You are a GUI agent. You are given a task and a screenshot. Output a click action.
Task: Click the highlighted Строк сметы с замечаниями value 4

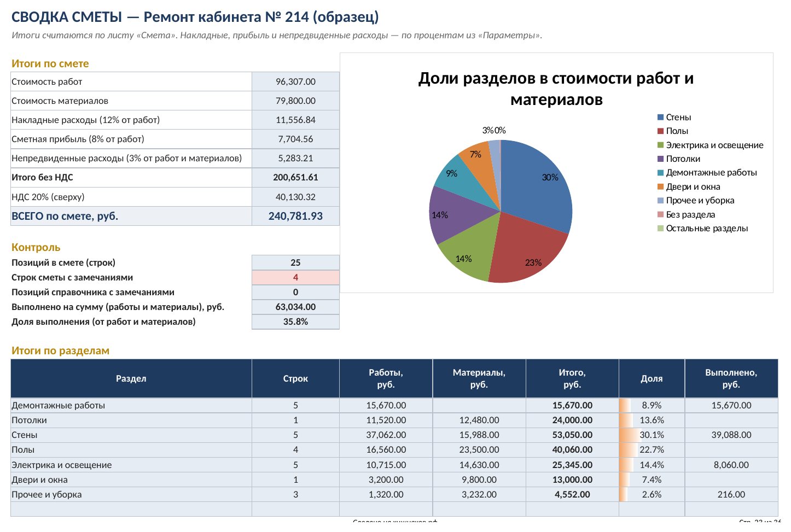tap(295, 277)
